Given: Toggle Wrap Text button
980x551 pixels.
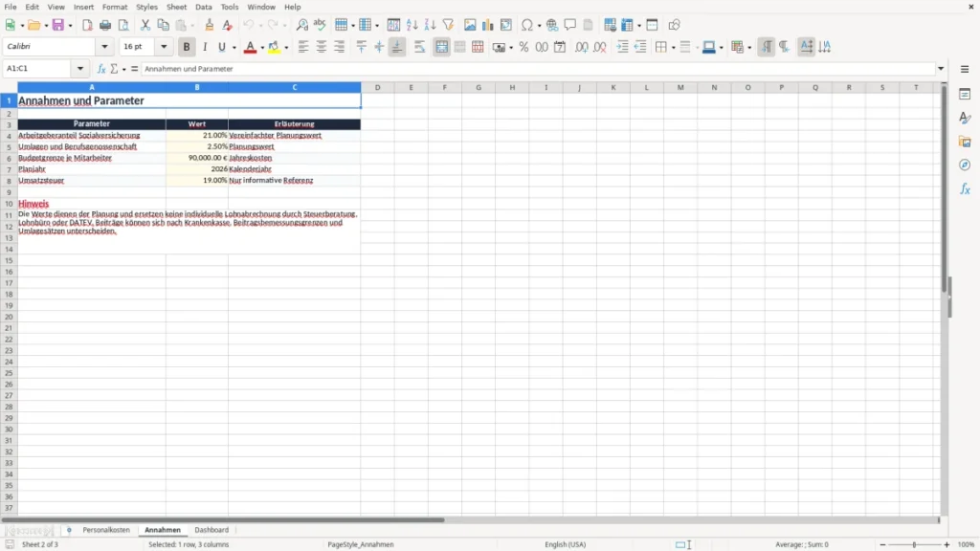Looking at the screenshot, I should (419, 47).
